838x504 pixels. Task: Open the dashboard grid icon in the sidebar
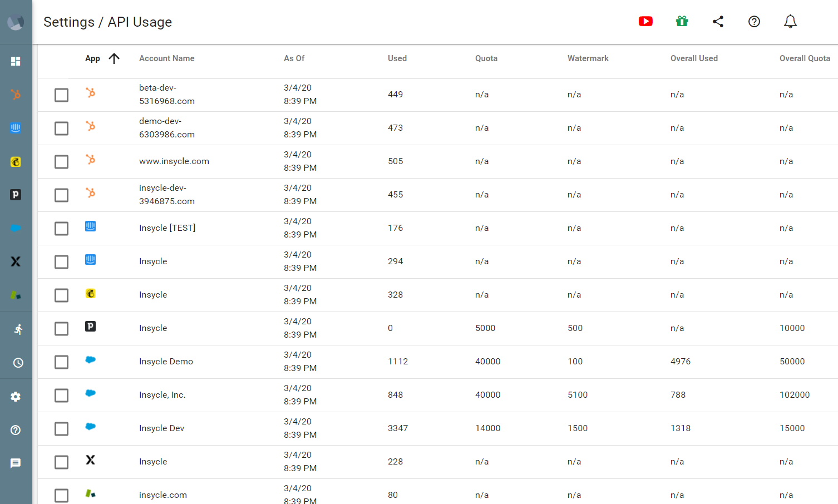tap(16, 61)
